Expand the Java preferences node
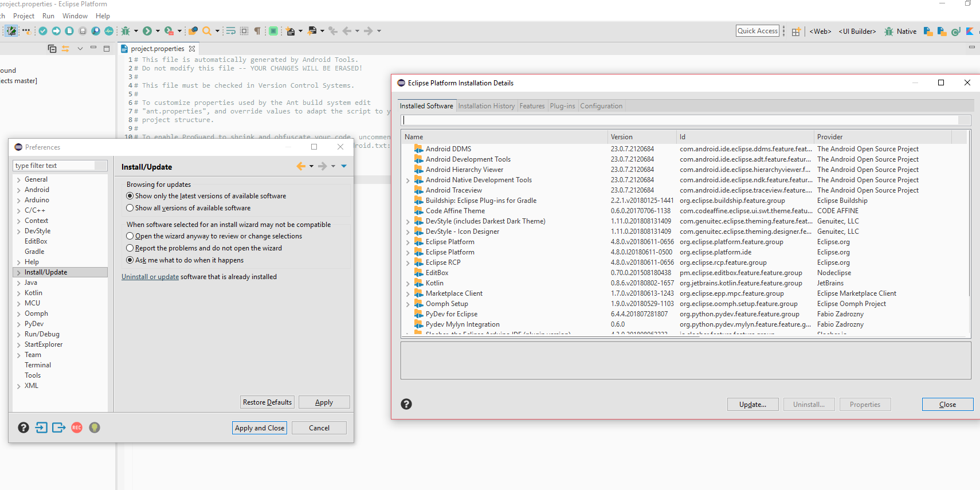Image resolution: width=980 pixels, height=490 pixels. pyautogui.click(x=19, y=283)
